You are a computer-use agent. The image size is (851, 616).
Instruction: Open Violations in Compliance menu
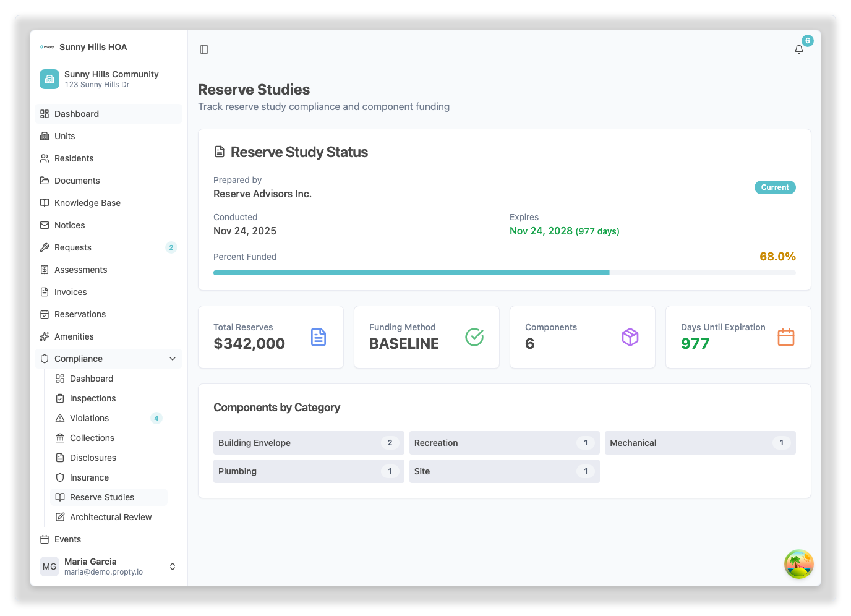point(90,418)
